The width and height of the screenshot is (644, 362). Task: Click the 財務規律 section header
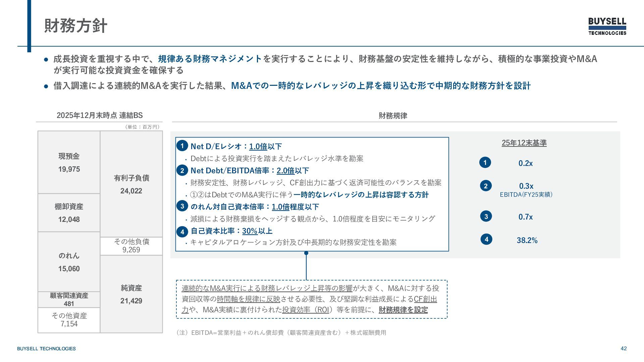coord(393,116)
